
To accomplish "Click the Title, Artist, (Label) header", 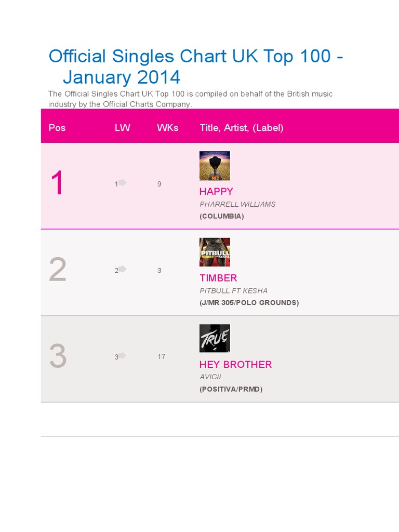I will [242, 127].
